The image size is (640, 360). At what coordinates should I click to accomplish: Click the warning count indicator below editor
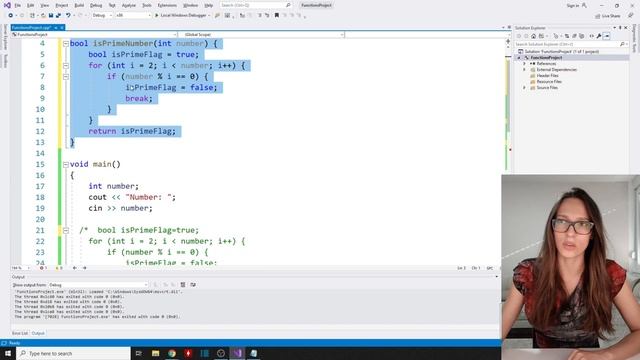59,268
